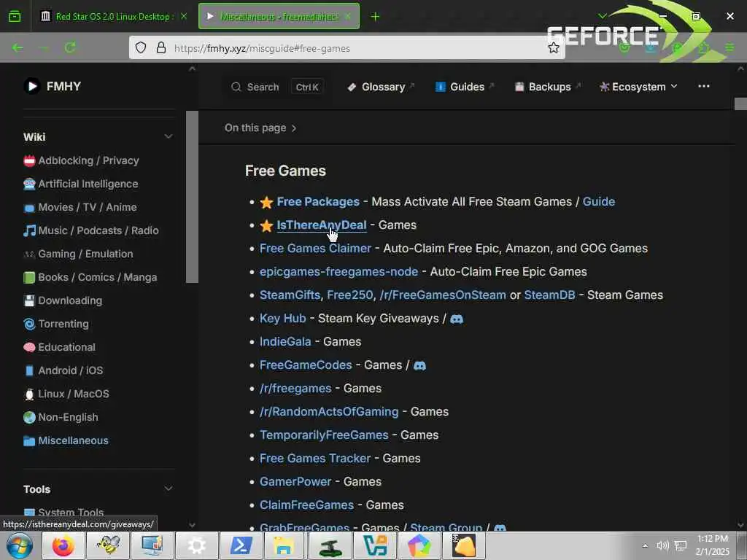Screen dimensions: 747x560
Task: Open the Guides nav link
Action: (x=465, y=87)
